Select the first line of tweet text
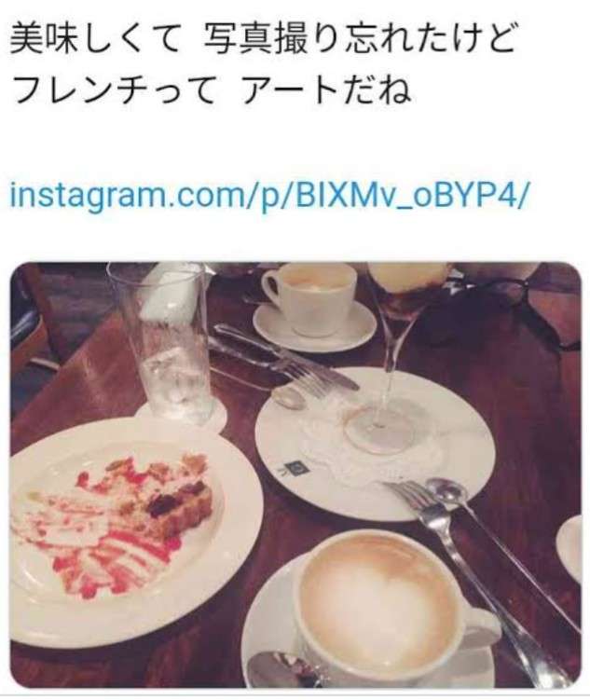The image size is (590, 700). (264, 39)
